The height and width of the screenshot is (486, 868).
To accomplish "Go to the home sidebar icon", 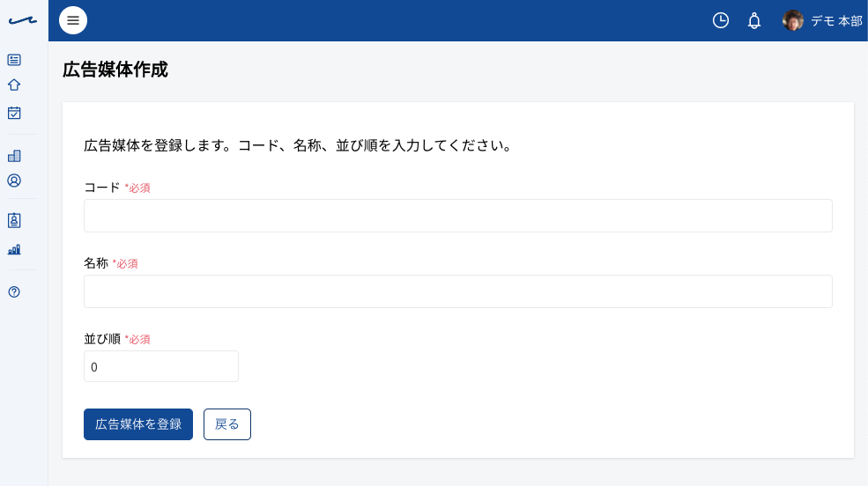I will 14,85.
